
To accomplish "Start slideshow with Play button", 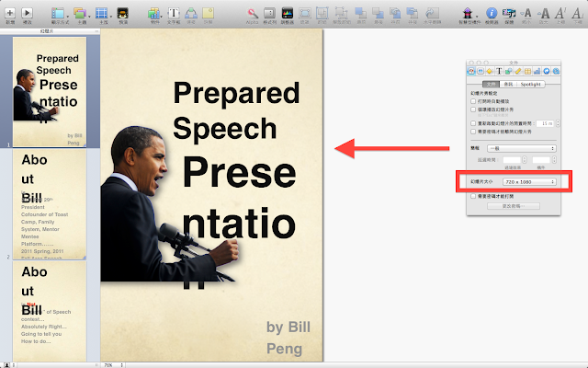I will coord(27,13).
